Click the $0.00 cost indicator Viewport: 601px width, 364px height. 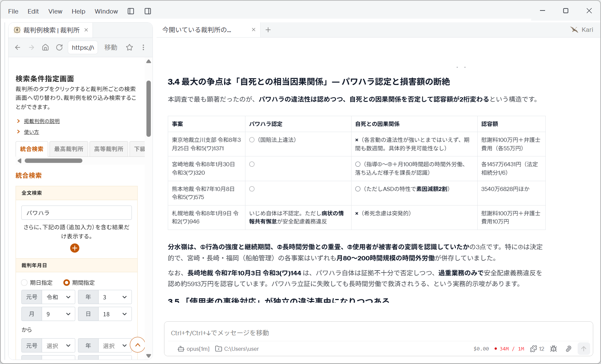[481, 349]
